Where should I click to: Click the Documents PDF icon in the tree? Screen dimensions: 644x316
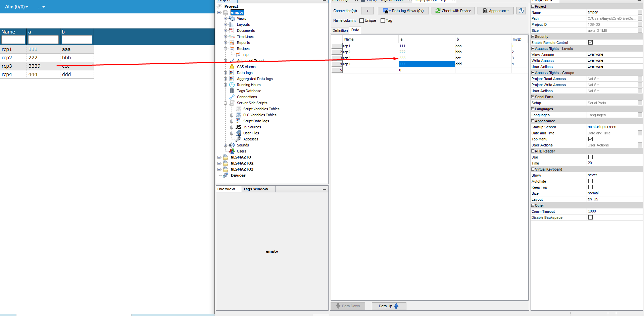click(232, 30)
